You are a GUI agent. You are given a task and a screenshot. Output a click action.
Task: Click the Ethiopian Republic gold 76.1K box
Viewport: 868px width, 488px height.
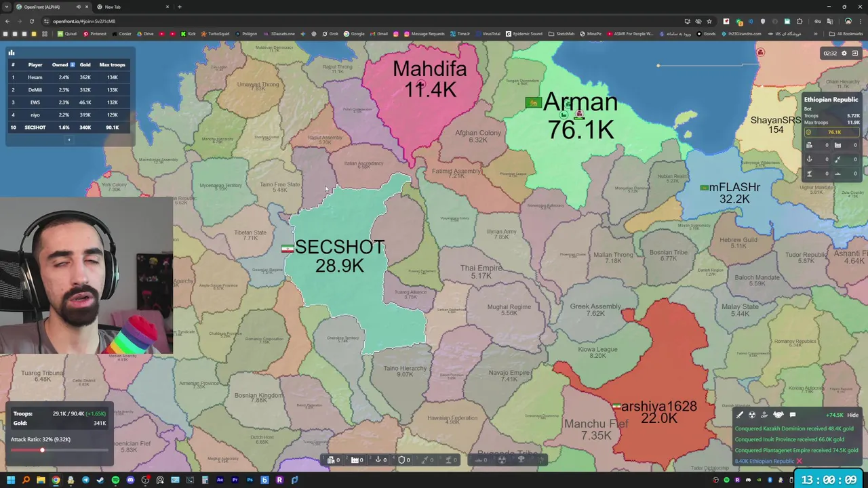(x=832, y=132)
